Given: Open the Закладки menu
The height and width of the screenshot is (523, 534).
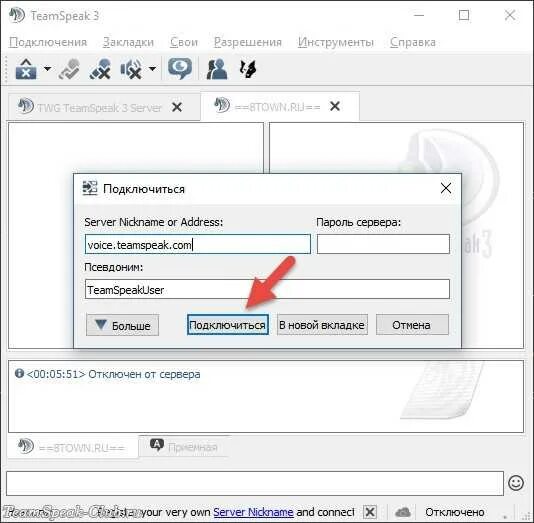Looking at the screenshot, I should (x=128, y=42).
